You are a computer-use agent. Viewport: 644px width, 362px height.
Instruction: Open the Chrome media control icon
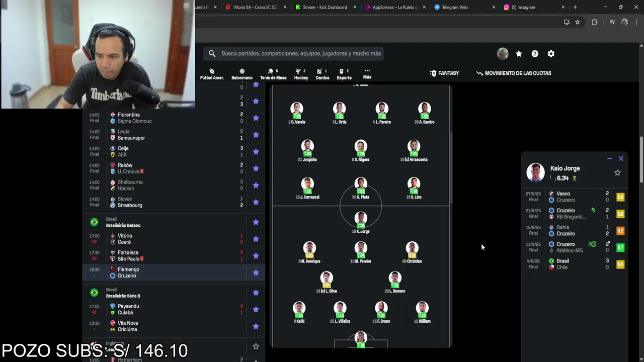click(612, 22)
